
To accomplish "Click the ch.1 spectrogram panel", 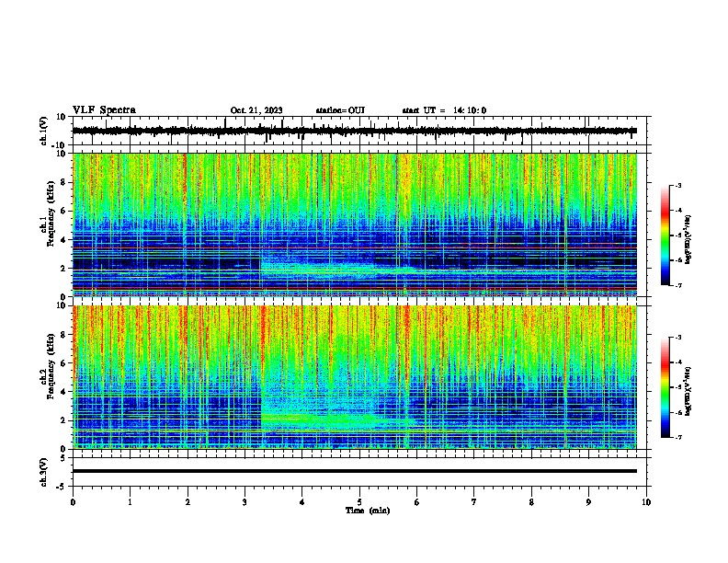I will pyautogui.click(x=355, y=224).
